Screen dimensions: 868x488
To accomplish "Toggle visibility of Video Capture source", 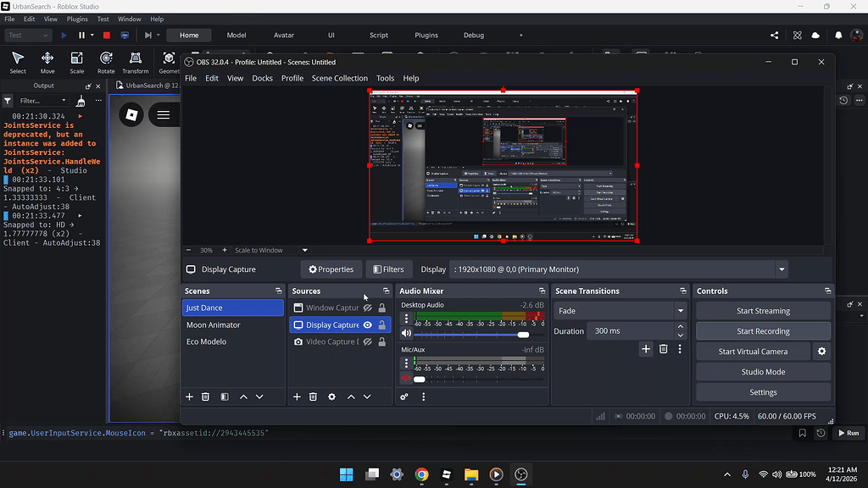I will 368,342.
